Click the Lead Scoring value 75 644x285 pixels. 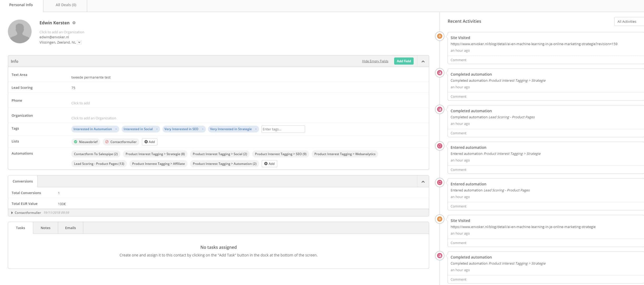[x=73, y=88]
